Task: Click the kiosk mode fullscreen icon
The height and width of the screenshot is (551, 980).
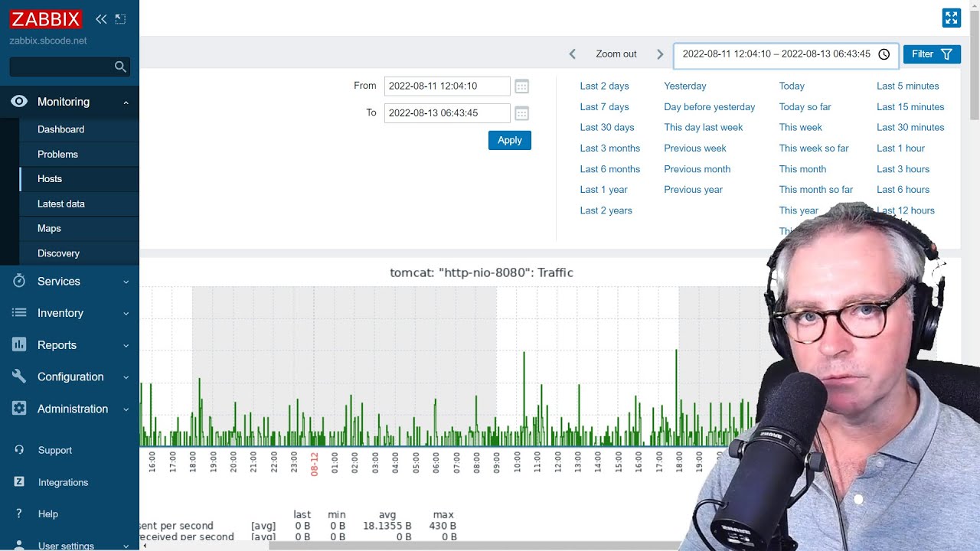Action: point(952,18)
